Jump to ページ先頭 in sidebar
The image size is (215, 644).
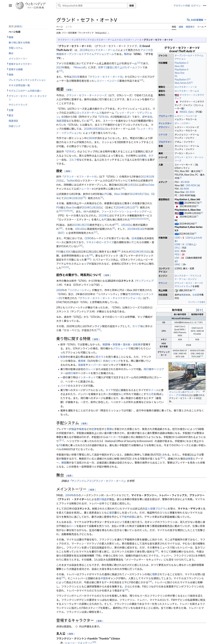click(15, 32)
